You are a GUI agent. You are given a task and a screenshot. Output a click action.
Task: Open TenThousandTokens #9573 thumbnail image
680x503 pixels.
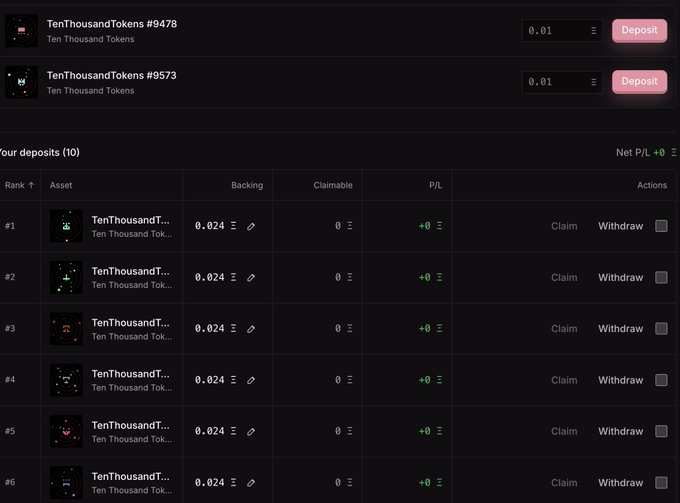[x=21, y=82]
